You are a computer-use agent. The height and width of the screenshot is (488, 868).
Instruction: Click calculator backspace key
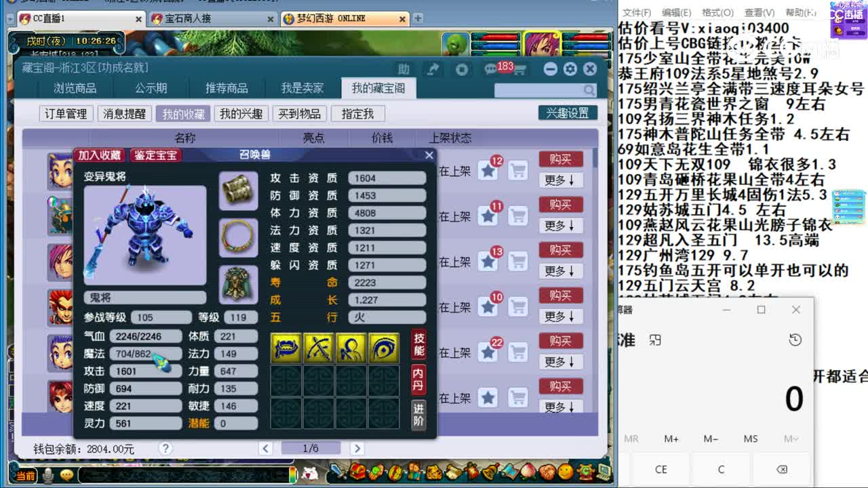(x=781, y=469)
